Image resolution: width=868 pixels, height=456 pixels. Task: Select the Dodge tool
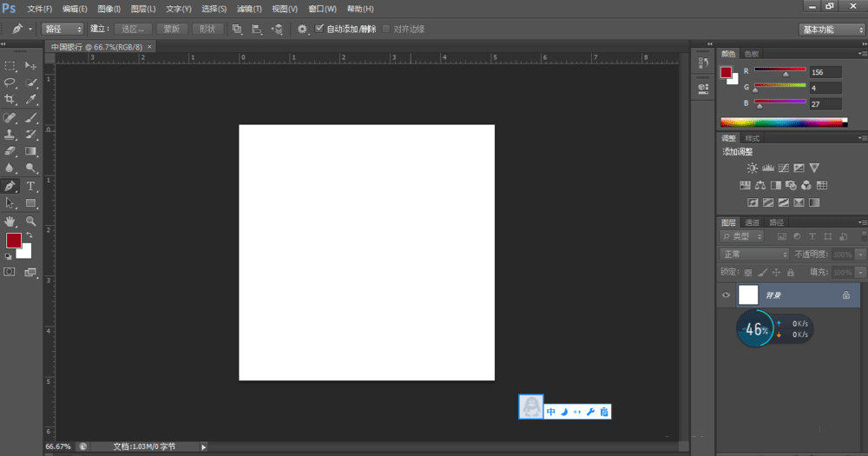[x=30, y=168]
